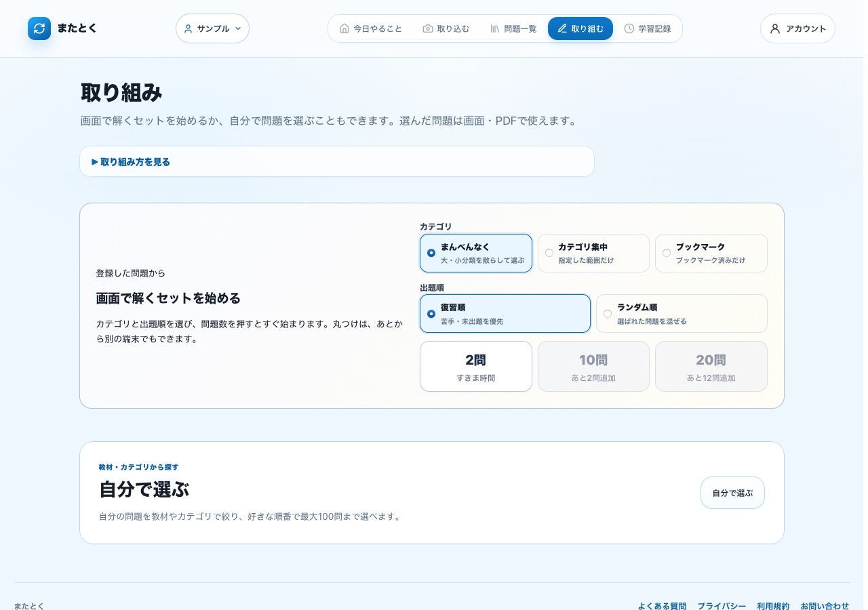Click the pencil icon in 取り組む tab

(562, 28)
